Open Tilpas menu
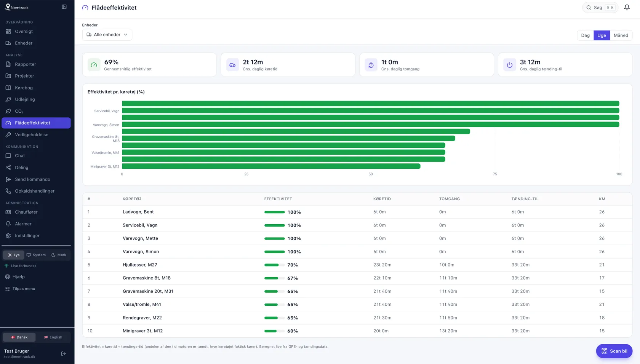 click(20, 289)
